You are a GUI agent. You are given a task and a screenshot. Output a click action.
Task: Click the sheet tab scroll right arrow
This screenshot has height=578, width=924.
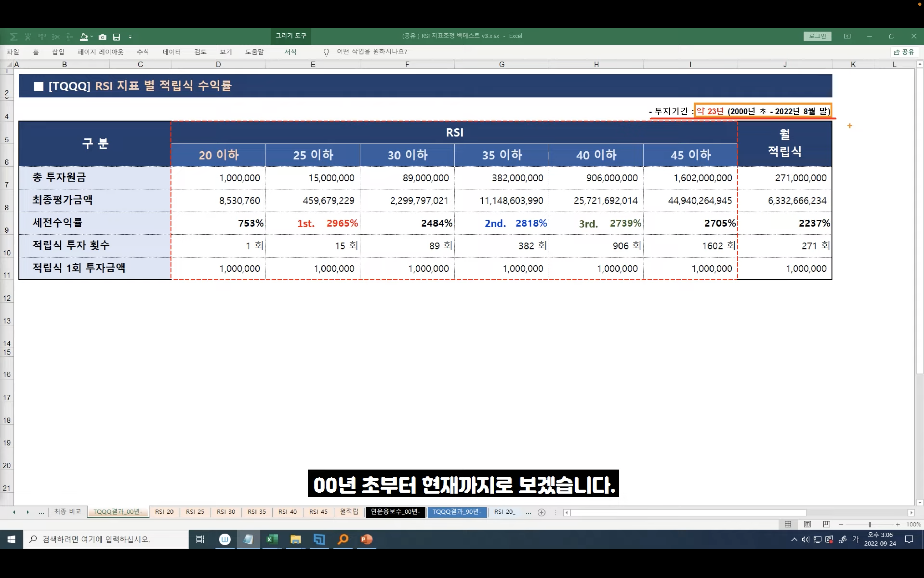(28, 512)
